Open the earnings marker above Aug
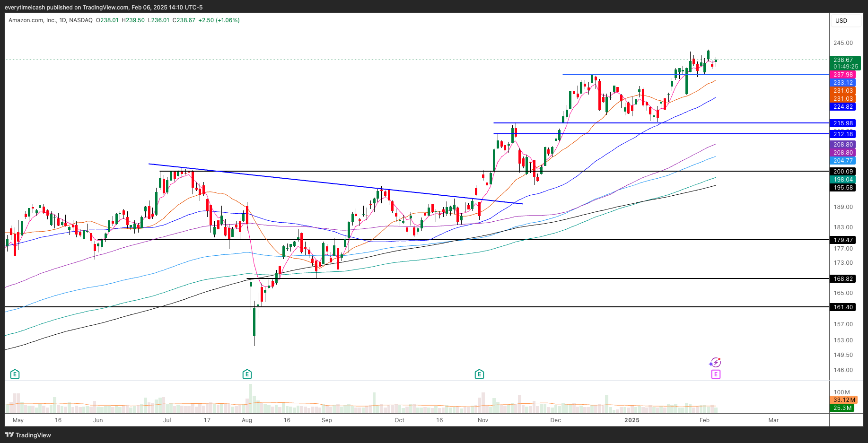868x443 pixels. coord(247,374)
